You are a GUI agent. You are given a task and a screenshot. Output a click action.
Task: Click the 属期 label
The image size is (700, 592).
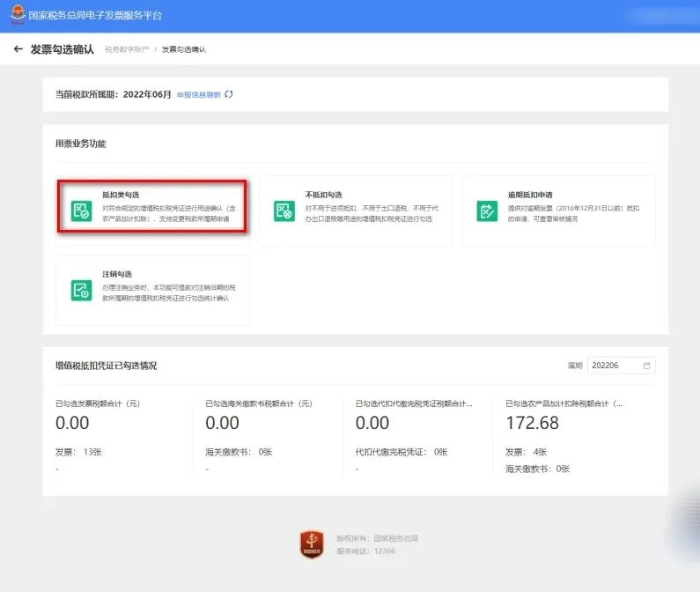(x=575, y=366)
